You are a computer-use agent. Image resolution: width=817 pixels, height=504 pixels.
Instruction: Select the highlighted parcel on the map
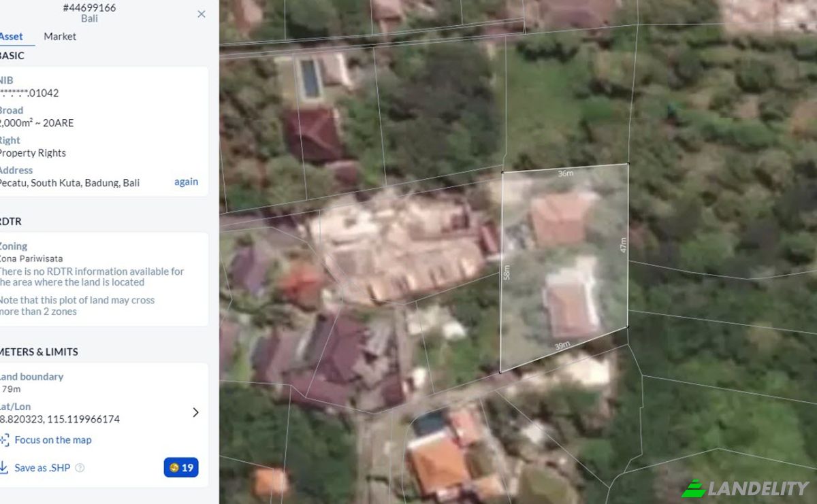564,269
